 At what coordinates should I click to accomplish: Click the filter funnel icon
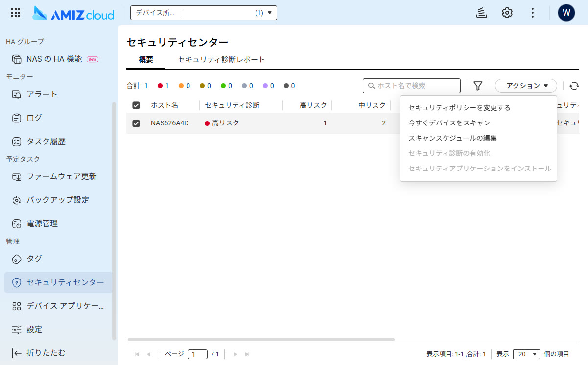[478, 86]
